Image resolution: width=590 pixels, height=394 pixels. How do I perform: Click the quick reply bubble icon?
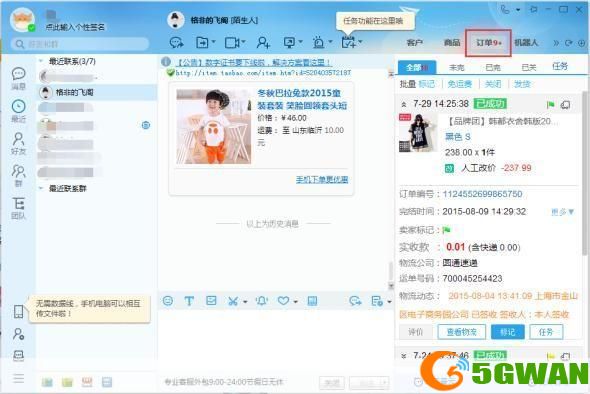pyautogui.click(x=355, y=301)
